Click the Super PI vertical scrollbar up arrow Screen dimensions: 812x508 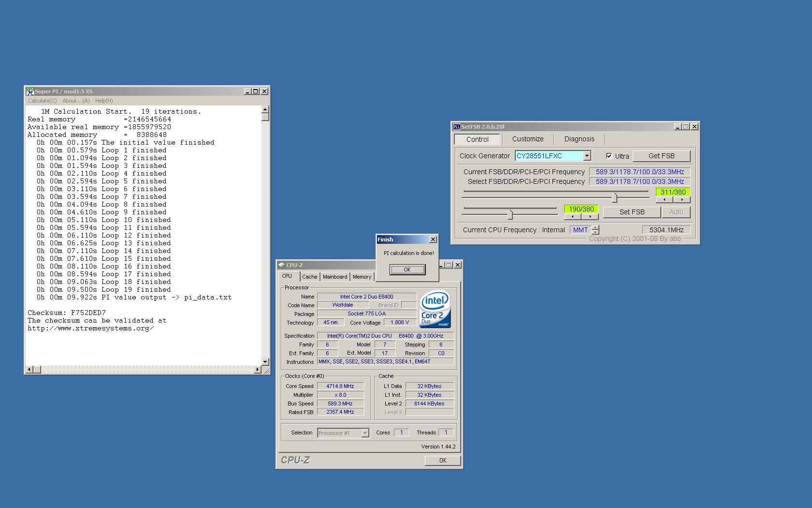point(265,110)
